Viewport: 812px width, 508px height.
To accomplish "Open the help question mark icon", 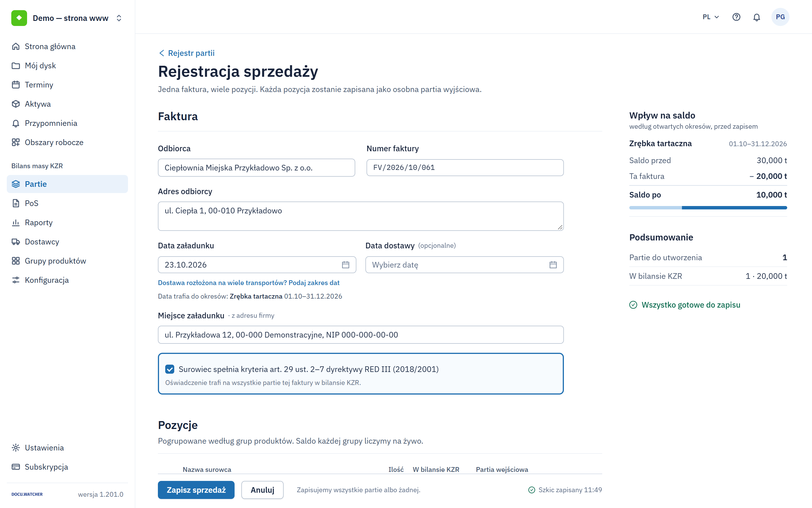I will [x=736, y=17].
